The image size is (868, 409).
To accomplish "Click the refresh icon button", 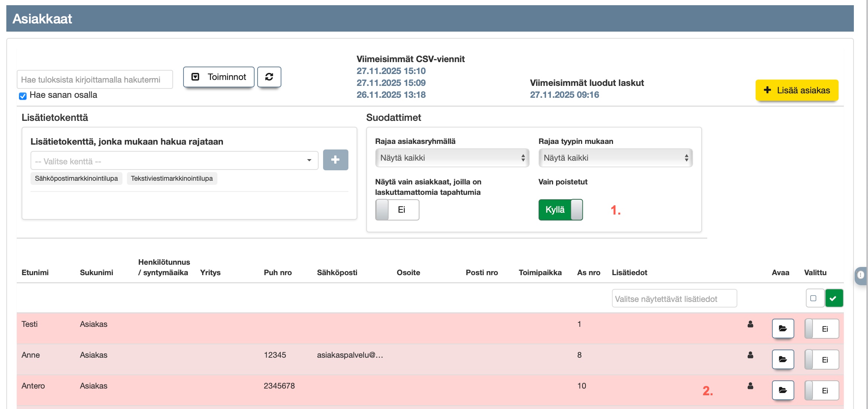I will tap(269, 77).
